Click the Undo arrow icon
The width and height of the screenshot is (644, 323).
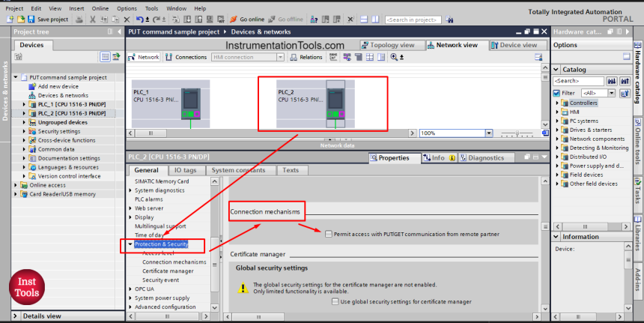(x=140, y=19)
